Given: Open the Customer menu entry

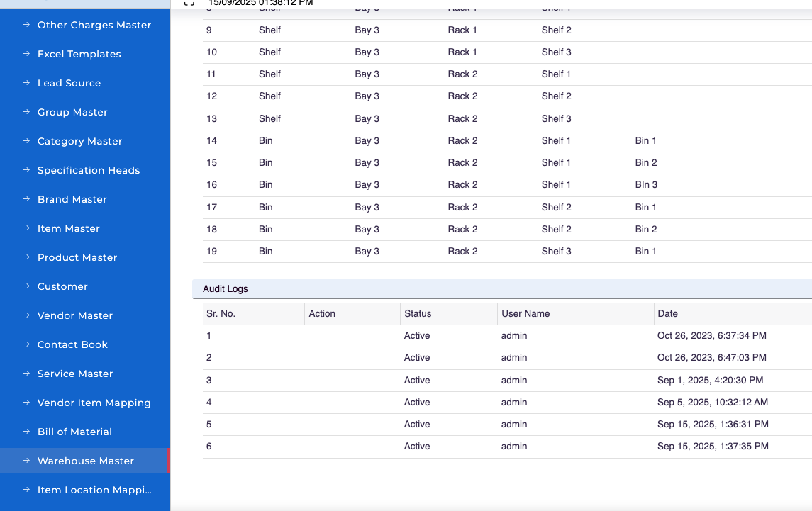Looking at the screenshot, I should [x=62, y=286].
